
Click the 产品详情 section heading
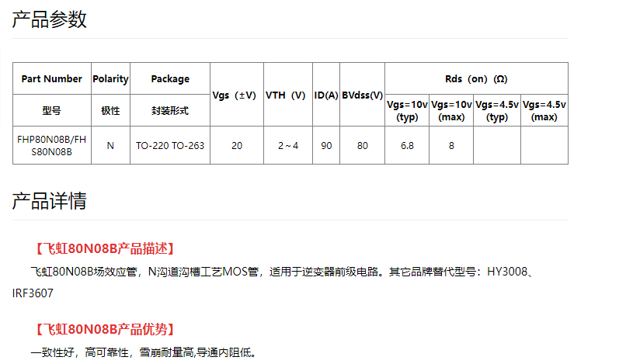point(49,201)
